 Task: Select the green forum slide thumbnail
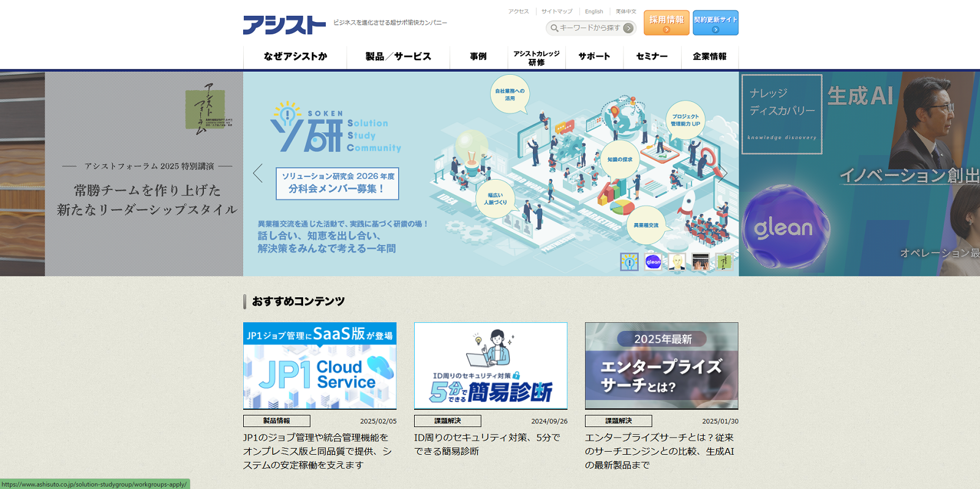pos(724,262)
